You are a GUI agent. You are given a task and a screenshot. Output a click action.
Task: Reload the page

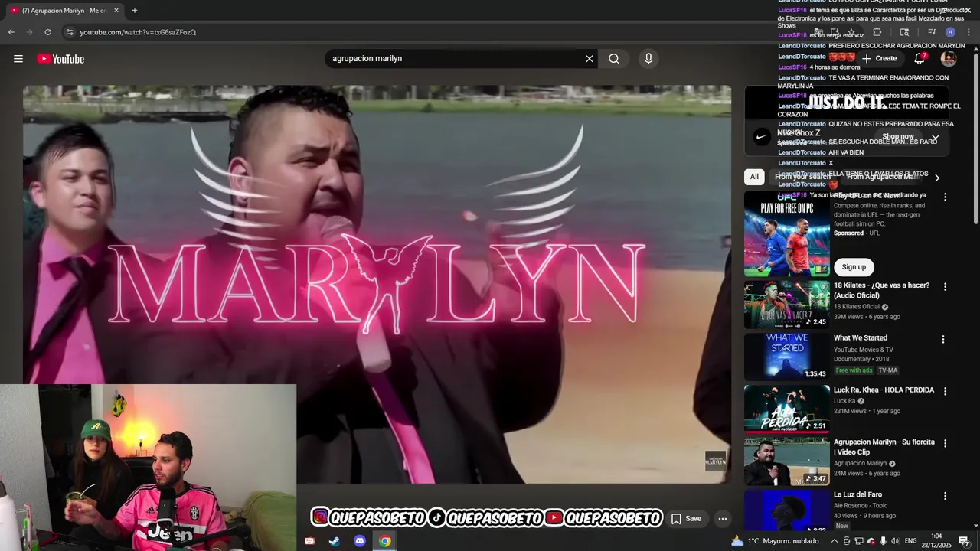click(x=47, y=32)
